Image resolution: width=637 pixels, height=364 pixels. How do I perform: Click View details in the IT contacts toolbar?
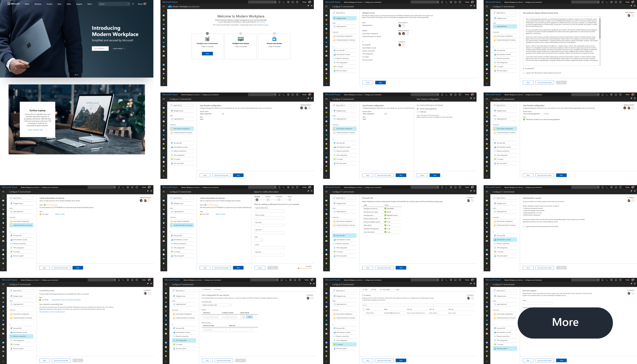(385, 289)
